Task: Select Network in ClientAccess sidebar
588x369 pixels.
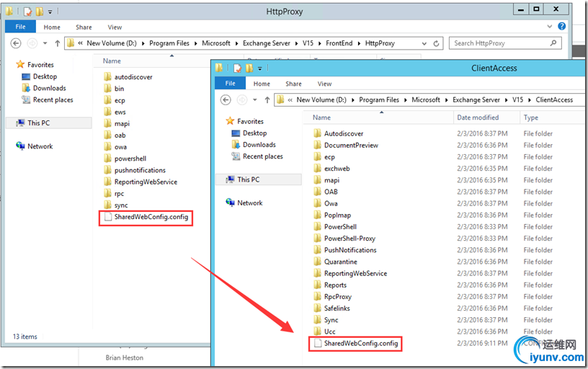Action: pyautogui.click(x=244, y=203)
